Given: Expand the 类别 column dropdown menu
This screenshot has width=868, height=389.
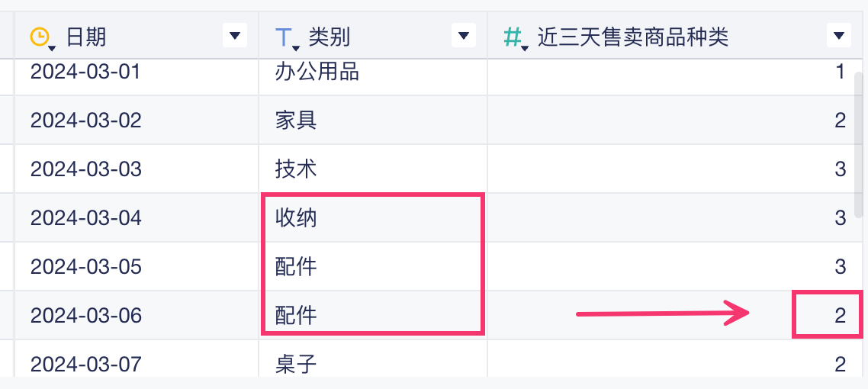Looking at the screenshot, I should 463,35.
